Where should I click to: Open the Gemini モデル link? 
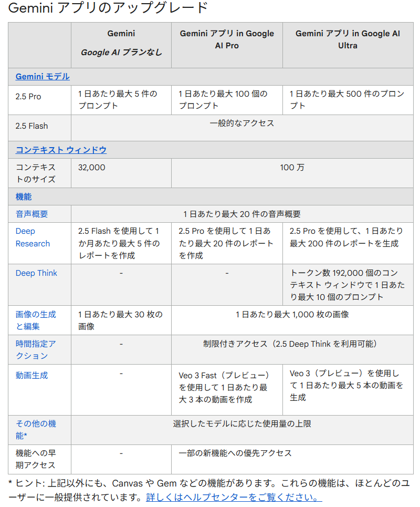click(x=43, y=77)
